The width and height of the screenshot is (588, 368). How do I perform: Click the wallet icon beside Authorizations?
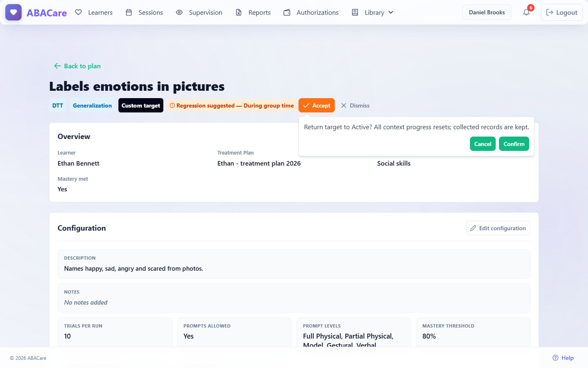(287, 12)
